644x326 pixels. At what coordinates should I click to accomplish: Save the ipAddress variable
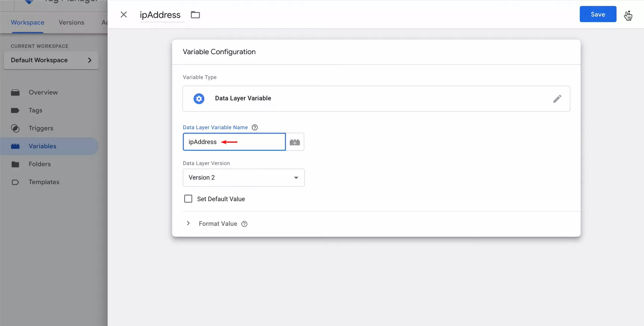598,14
